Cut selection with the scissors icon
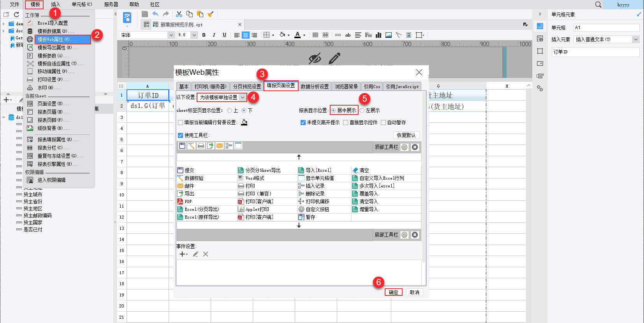The image size is (644, 323). [x=179, y=14]
